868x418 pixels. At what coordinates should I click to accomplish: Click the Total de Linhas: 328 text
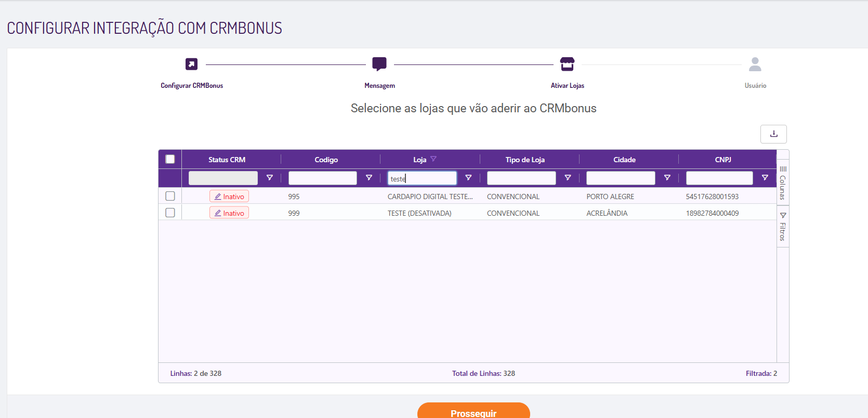click(483, 373)
